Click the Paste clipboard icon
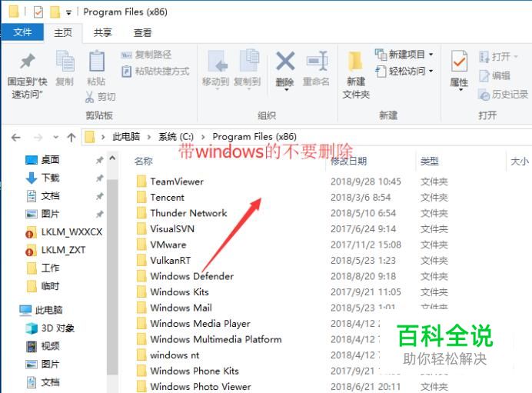Image resolution: width=532 pixels, height=393 pixels. (x=96, y=61)
